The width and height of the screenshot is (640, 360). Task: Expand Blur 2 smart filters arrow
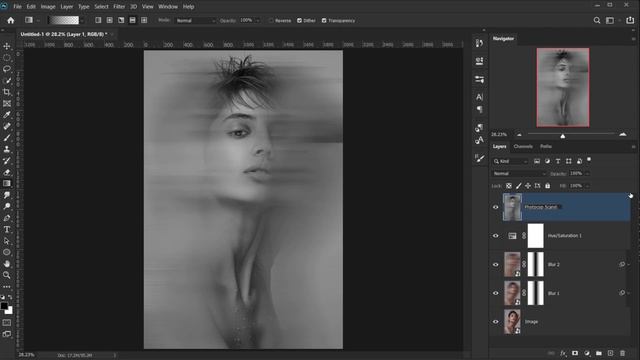click(x=629, y=264)
